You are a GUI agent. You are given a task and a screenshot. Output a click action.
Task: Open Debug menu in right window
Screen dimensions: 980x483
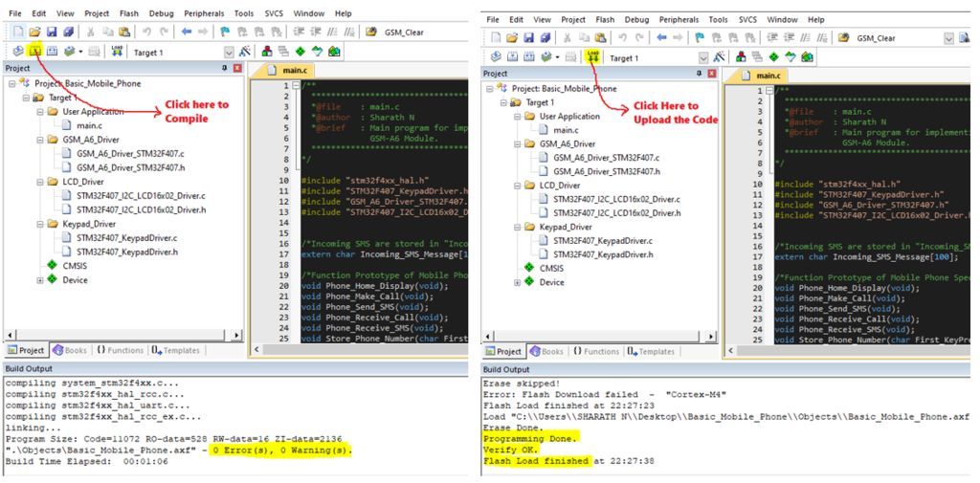636,19
